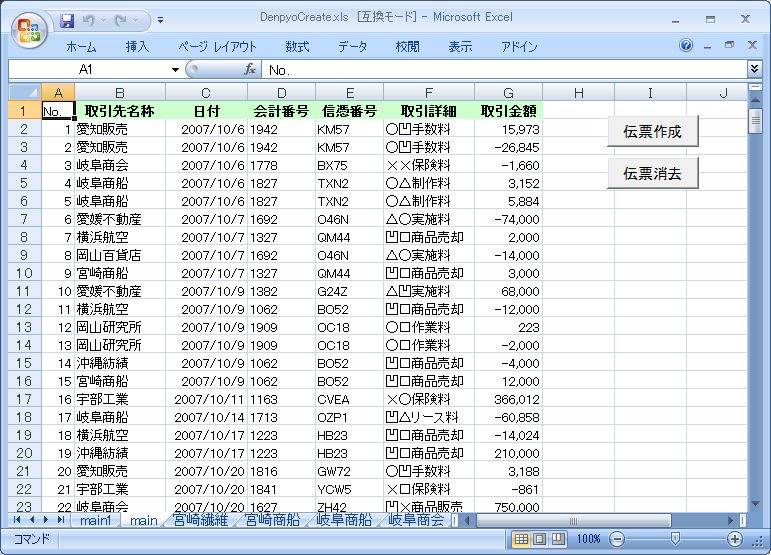Click the insert function fx icon

click(x=250, y=69)
